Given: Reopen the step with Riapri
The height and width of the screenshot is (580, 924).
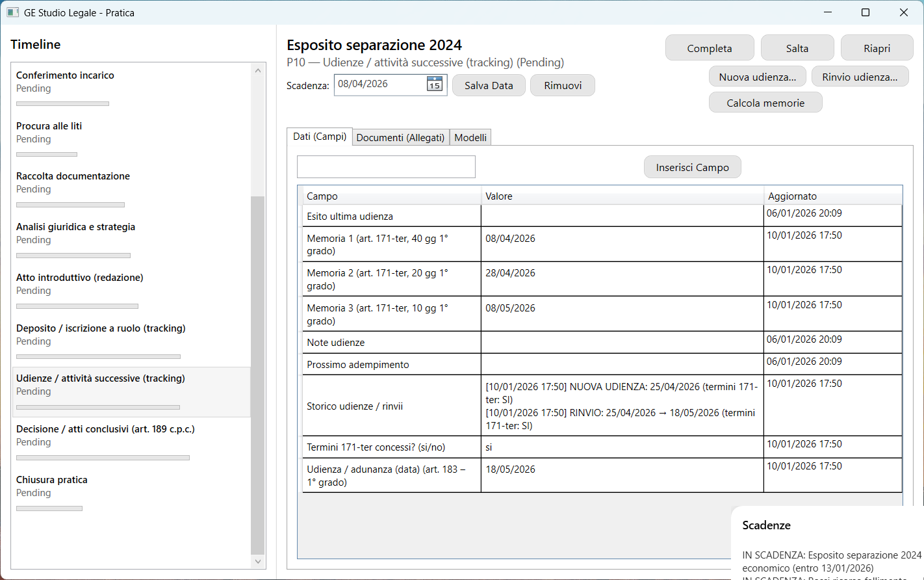Looking at the screenshot, I should pyautogui.click(x=877, y=48).
